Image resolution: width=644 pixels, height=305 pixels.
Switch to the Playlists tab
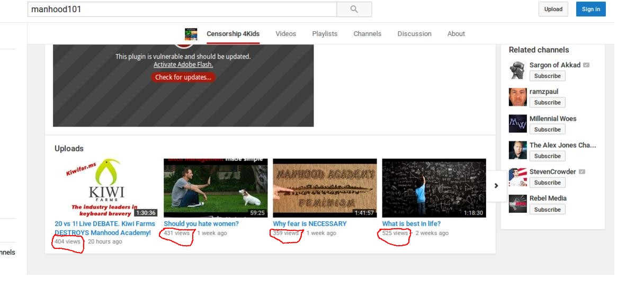325,34
